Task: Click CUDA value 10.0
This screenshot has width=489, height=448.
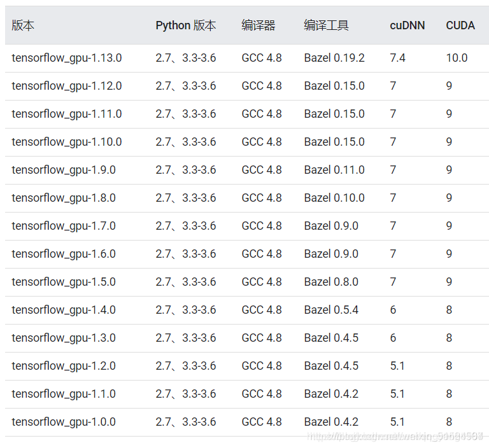Action: coord(457,58)
